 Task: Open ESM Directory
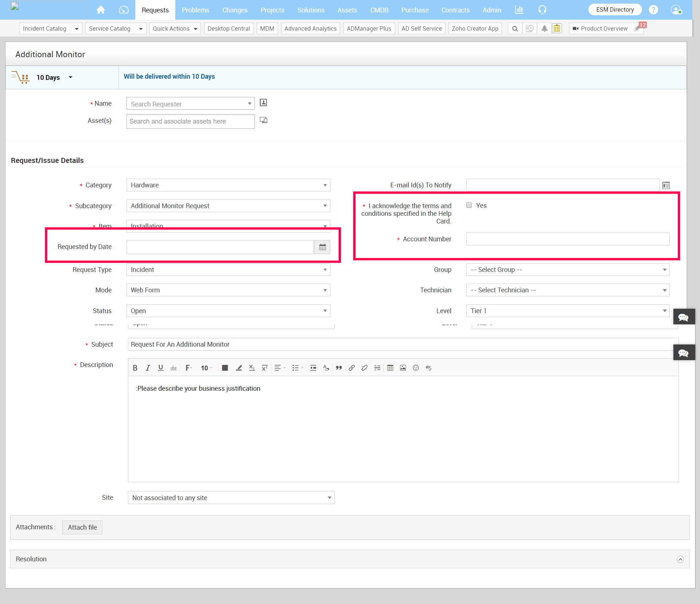(x=615, y=10)
